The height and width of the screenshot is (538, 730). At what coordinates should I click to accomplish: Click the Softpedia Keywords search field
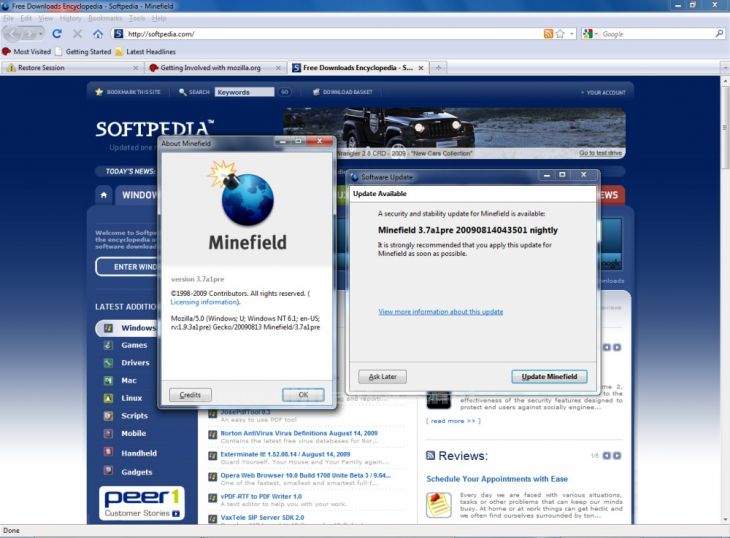243,92
